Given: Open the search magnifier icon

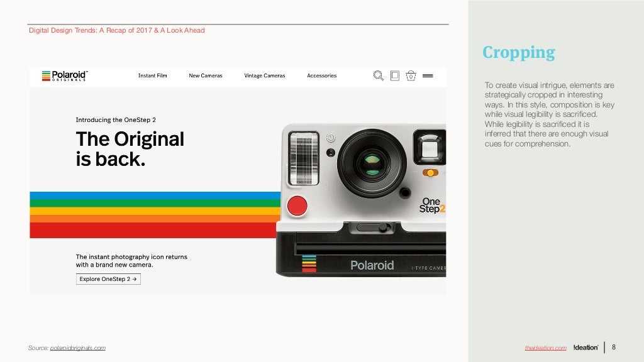Looking at the screenshot, I should [378, 75].
